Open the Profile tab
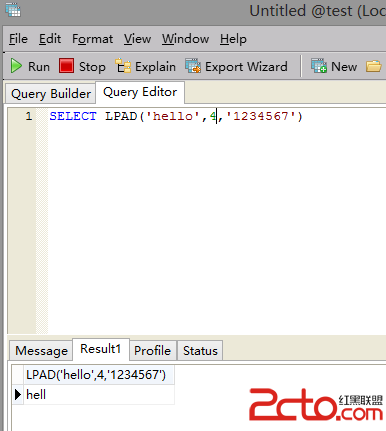 152,351
